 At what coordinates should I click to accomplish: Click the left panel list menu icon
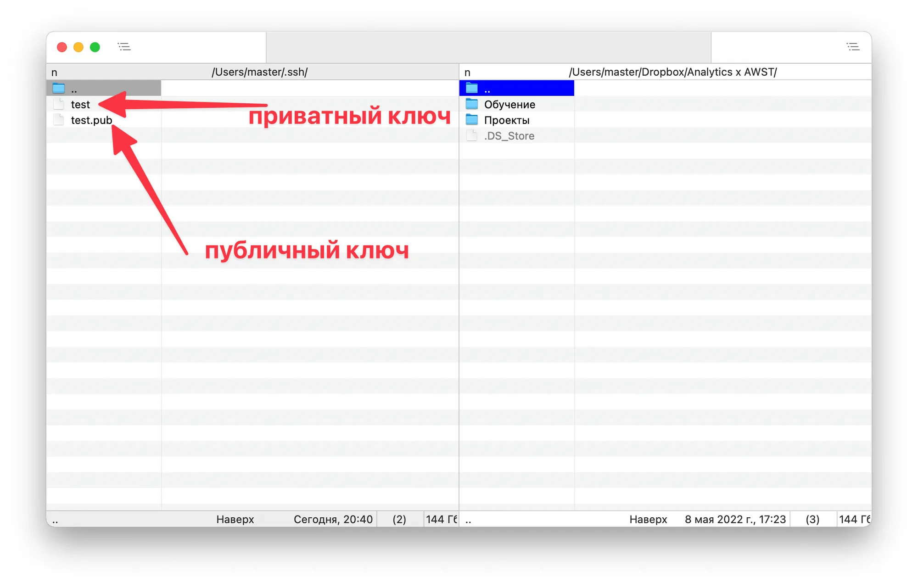pyautogui.click(x=124, y=47)
